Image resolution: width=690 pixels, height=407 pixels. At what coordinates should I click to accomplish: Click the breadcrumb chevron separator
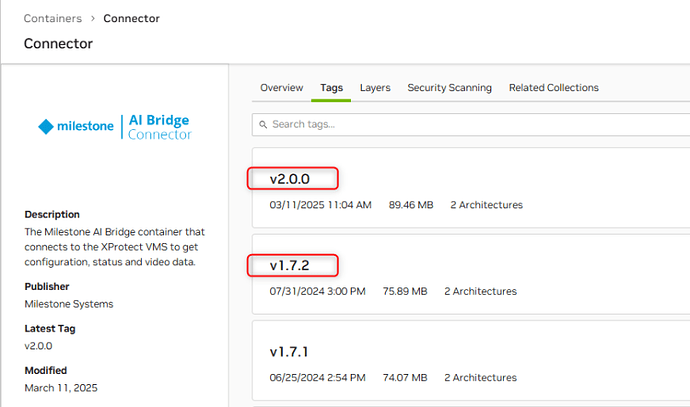pyautogui.click(x=93, y=18)
